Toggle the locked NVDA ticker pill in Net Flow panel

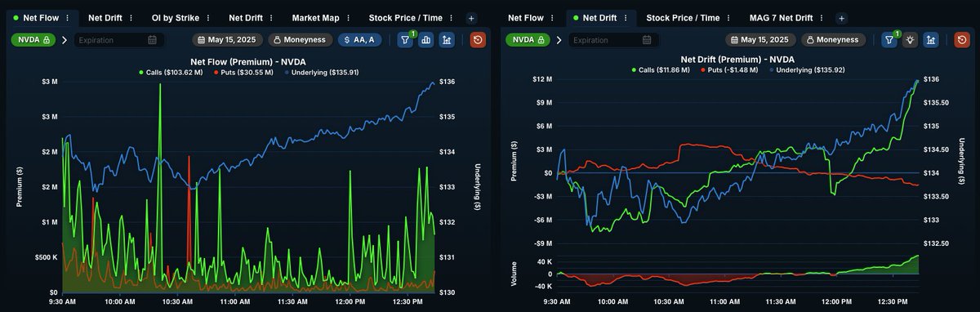click(33, 39)
